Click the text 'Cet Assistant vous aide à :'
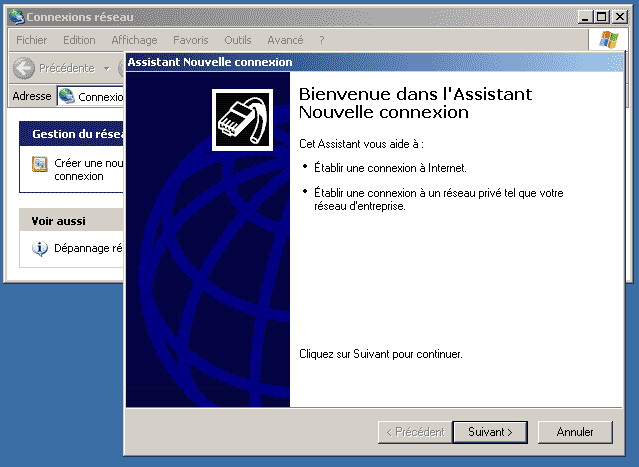The width and height of the screenshot is (639, 467). coord(361,144)
